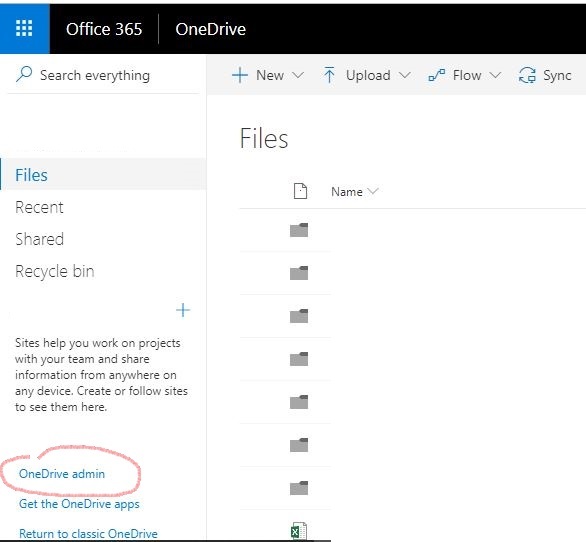Expand the Upload dropdown chevron
Image resolution: width=586 pixels, height=542 pixels.
[405, 75]
